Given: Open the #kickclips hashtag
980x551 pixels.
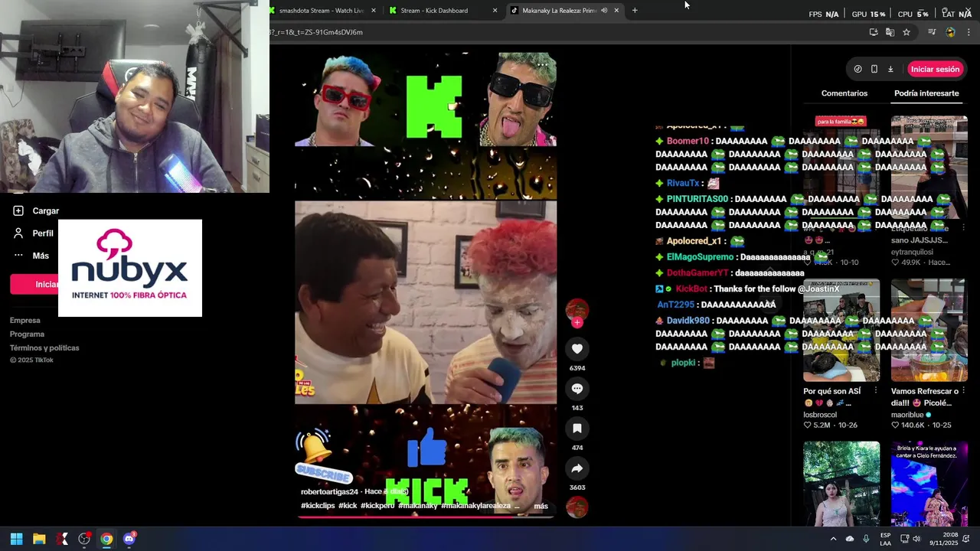Looking at the screenshot, I should pos(318,506).
